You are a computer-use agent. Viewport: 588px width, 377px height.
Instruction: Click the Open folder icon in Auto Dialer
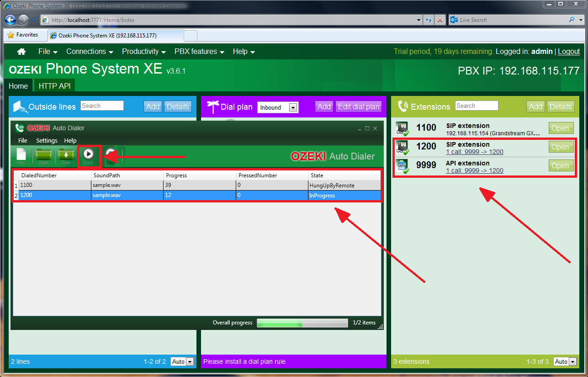click(x=44, y=154)
